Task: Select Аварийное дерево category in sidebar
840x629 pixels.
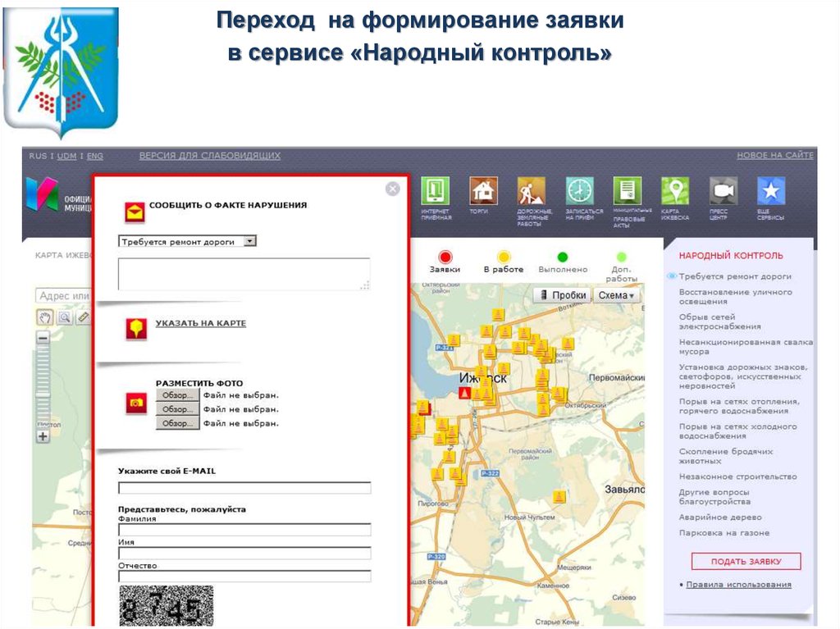Action: pos(719,517)
